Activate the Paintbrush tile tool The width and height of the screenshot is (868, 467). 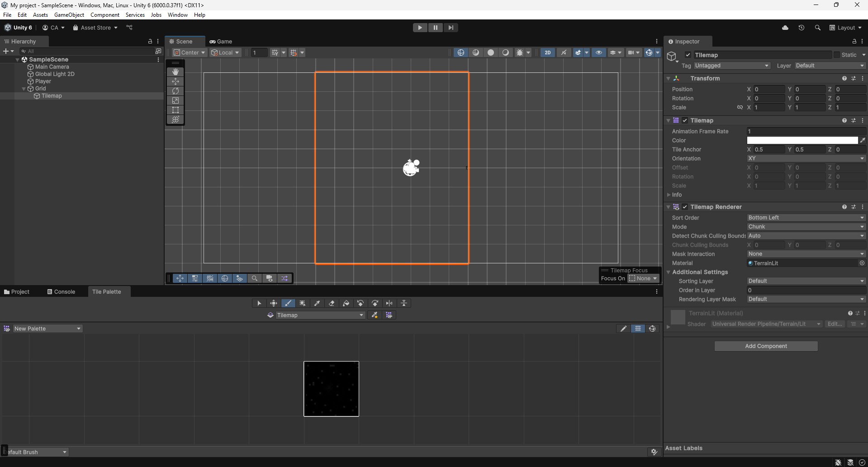tap(288, 303)
